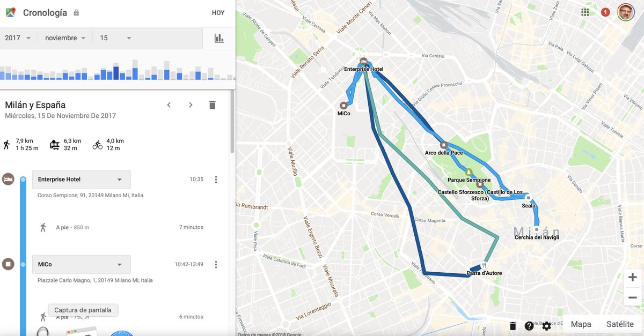
Task: Open the year dropdown showing 2017
Action: click(18, 38)
